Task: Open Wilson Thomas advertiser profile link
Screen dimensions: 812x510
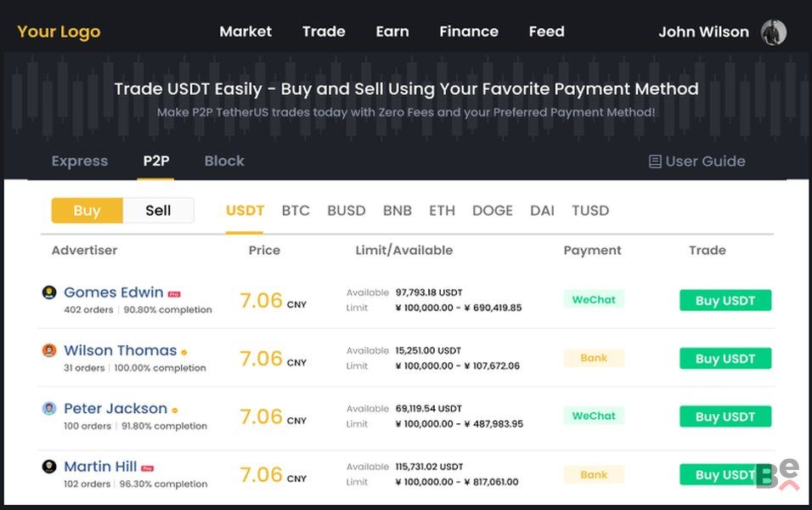Action: [x=120, y=350]
